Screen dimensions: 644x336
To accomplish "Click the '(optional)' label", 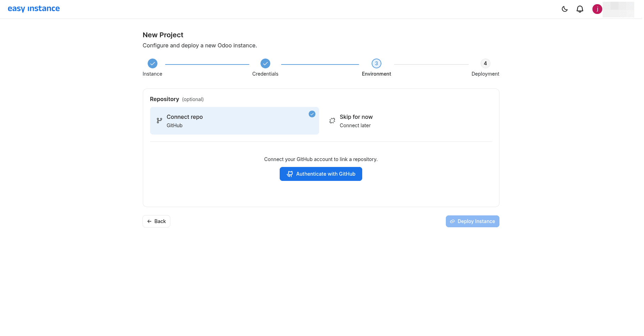I will [193, 99].
